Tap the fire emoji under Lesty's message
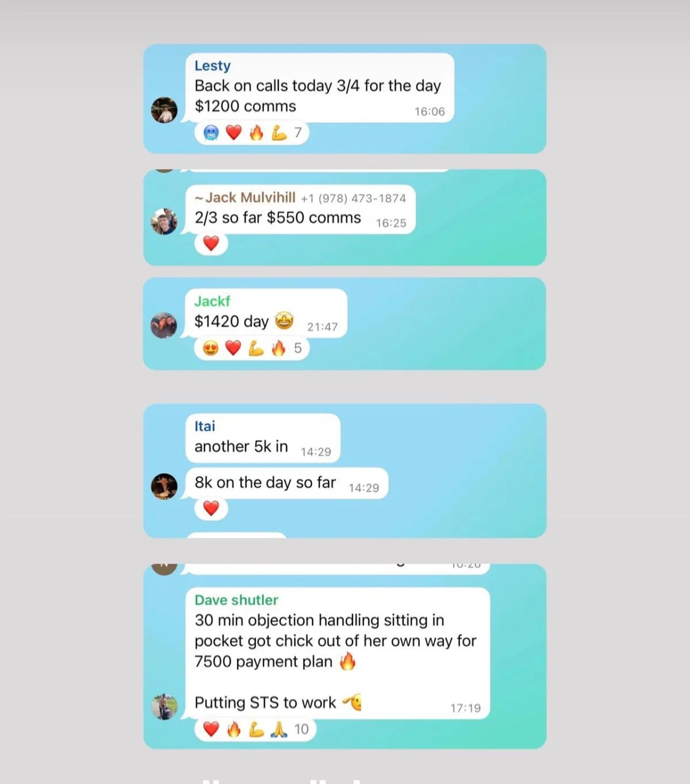Screen dimensions: 690x784 click(256, 133)
